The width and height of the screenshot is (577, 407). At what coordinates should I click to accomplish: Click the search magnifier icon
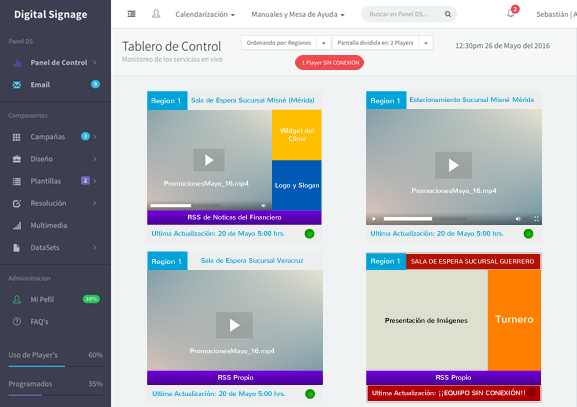[x=447, y=14]
